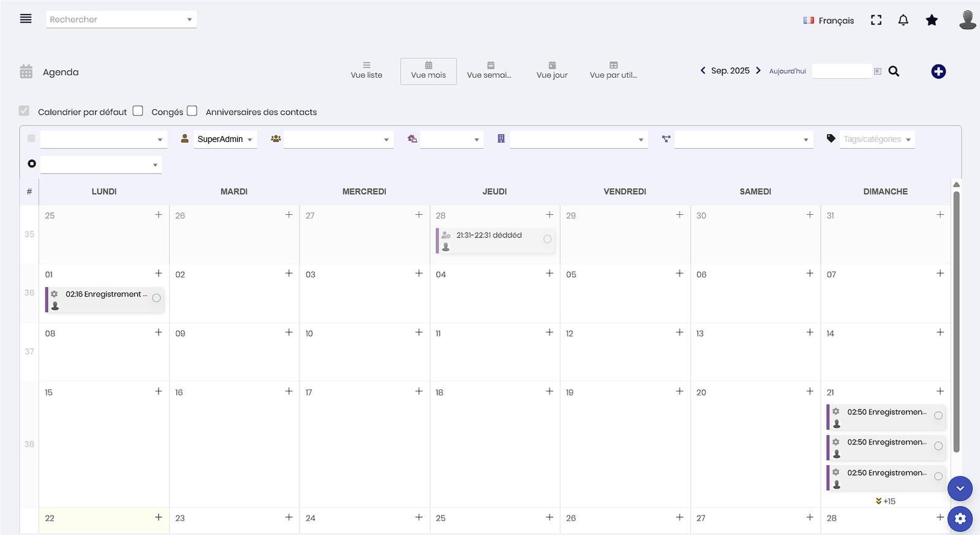Click the magnifier search icon

[894, 72]
